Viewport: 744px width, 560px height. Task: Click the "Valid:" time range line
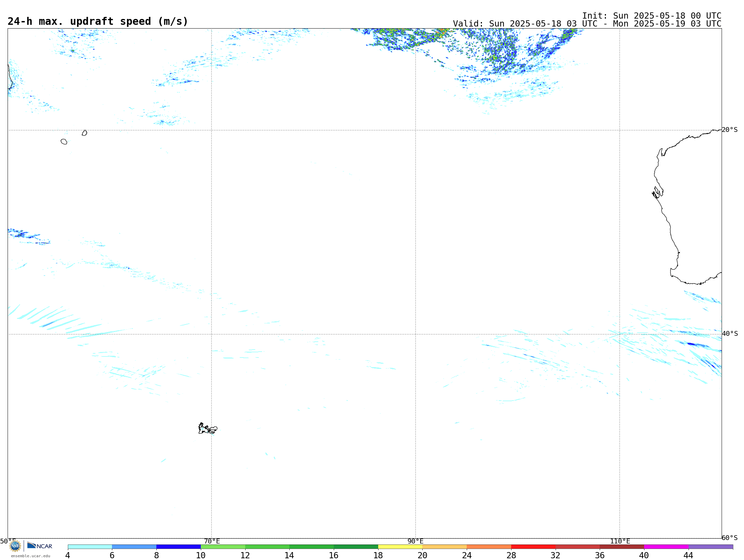(x=587, y=24)
